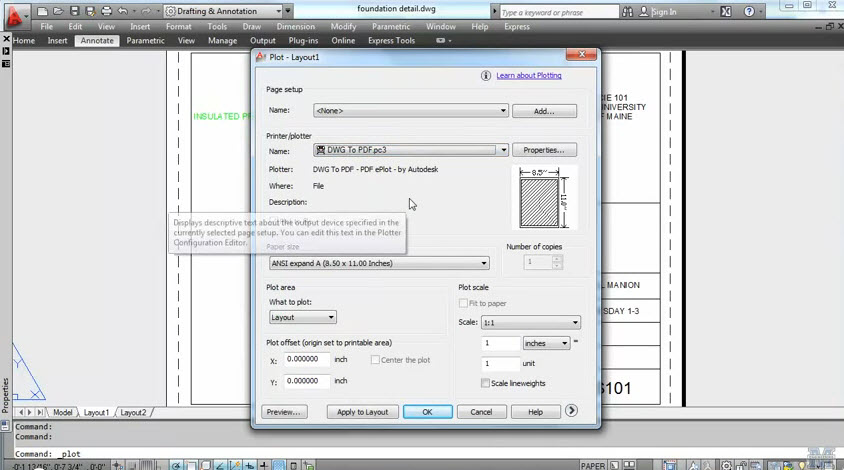
Task: Open the Drafting & Annotation workspace dropdown
Action: tap(223, 11)
